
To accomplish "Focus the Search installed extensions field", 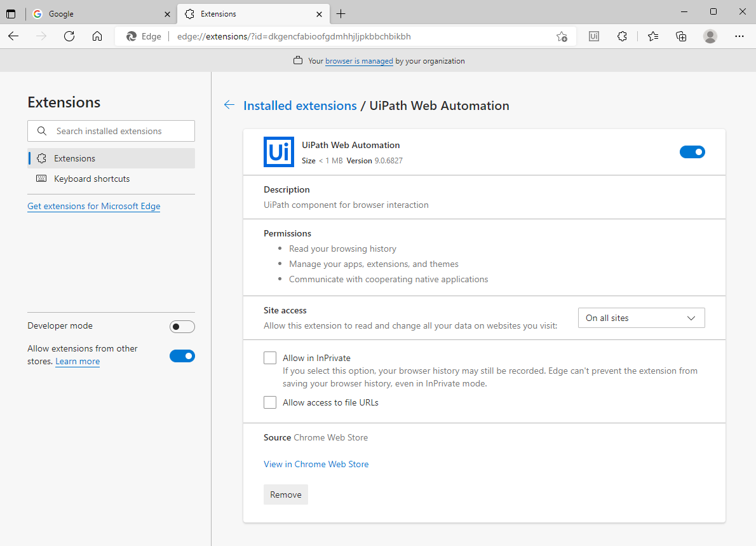I will 111,131.
